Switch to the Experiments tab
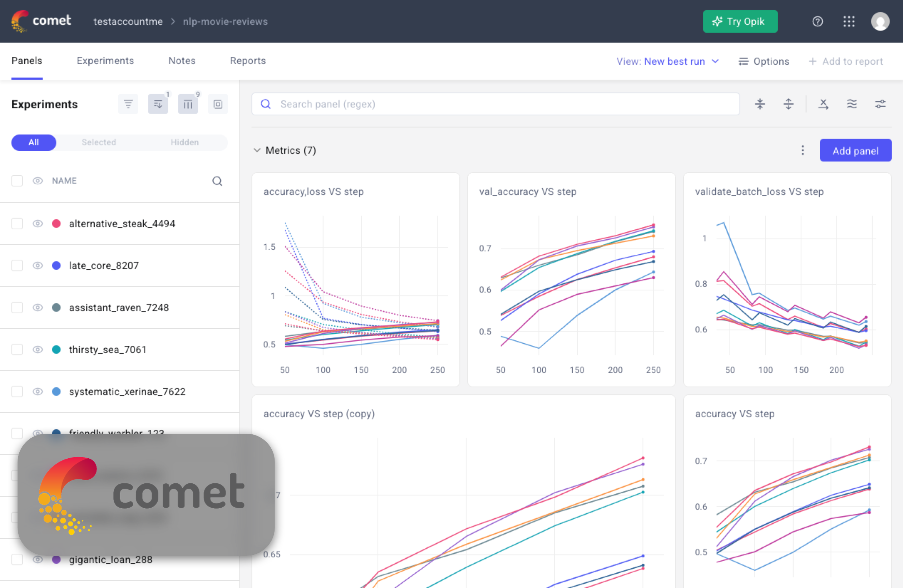 (105, 61)
